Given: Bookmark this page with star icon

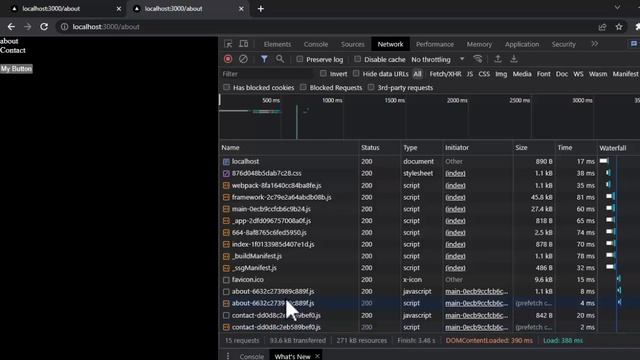Looking at the screenshot, I should [619, 27].
